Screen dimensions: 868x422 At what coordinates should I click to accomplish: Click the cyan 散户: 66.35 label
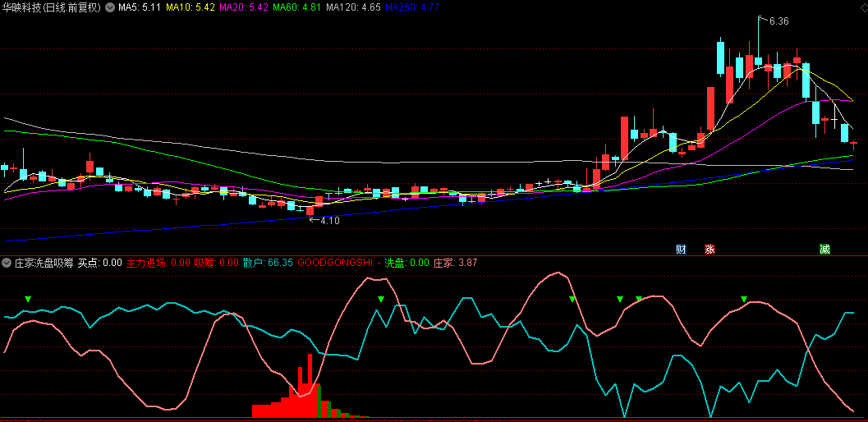pos(268,263)
